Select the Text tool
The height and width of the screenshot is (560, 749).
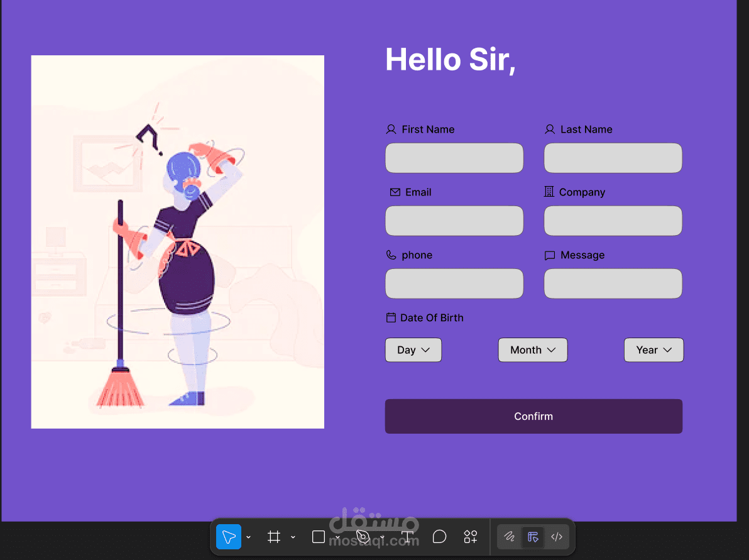coord(407,537)
